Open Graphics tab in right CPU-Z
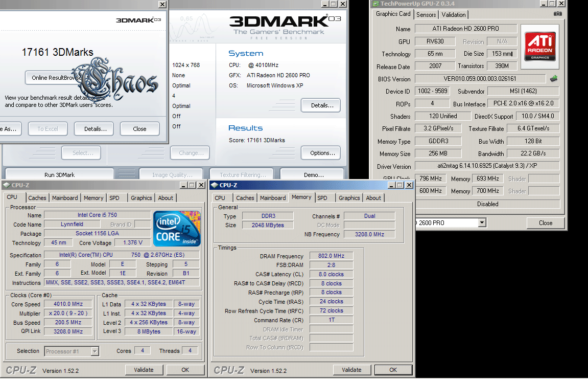588x379 pixels. click(x=349, y=198)
